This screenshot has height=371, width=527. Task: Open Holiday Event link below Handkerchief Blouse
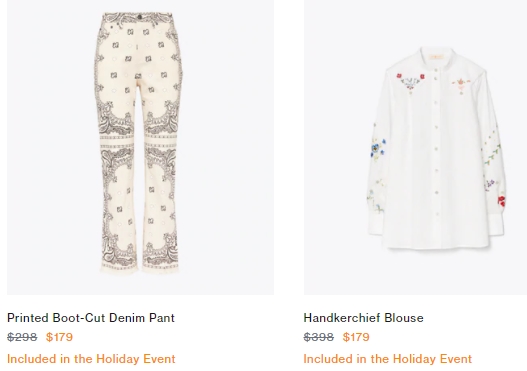(388, 359)
